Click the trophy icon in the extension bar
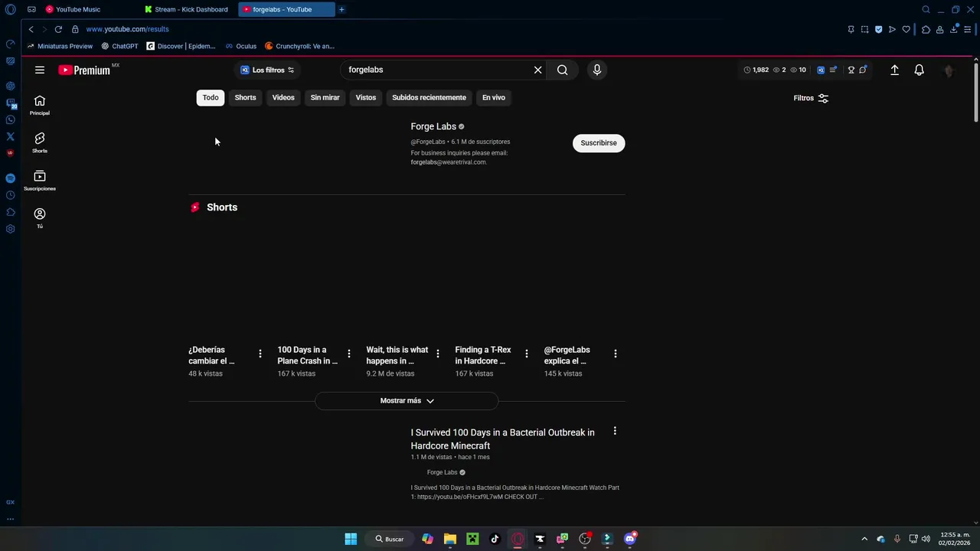Screen dimensions: 980x551 [851, 70]
